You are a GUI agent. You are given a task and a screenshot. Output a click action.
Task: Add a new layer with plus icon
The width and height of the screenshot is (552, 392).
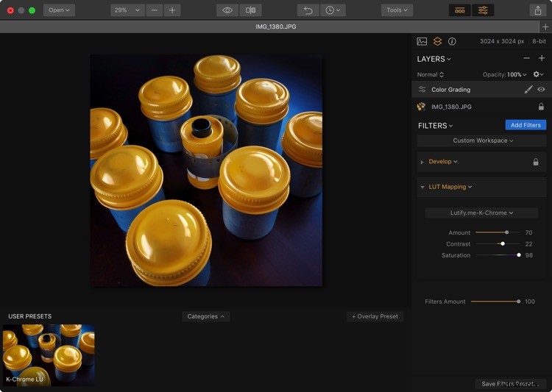pyautogui.click(x=542, y=58)
